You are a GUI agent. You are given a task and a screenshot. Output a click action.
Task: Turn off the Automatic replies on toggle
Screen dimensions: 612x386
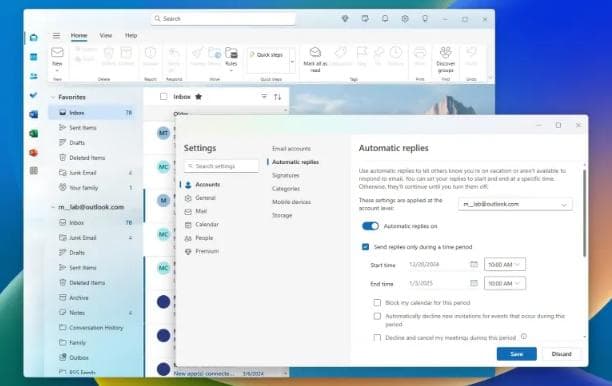[370, 226]
